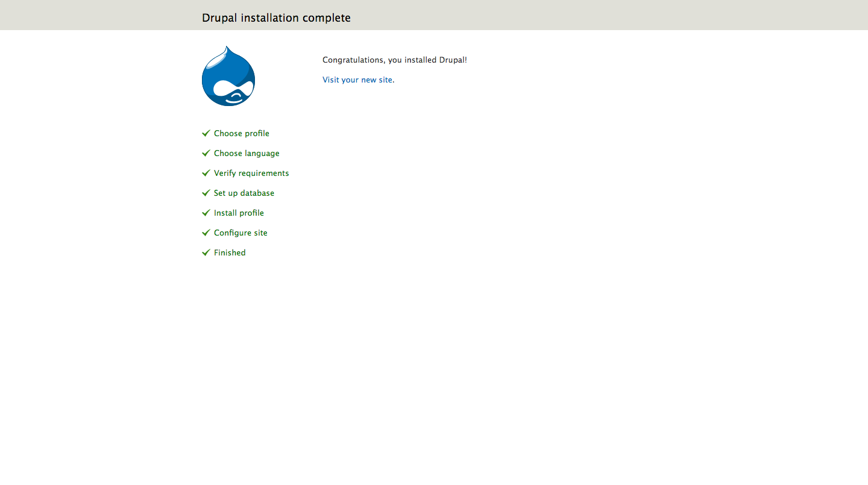Select the 'Choose profile' step text
Image resolution: width=868 pixels, height=485 pixels.
[x=242, y=133]
